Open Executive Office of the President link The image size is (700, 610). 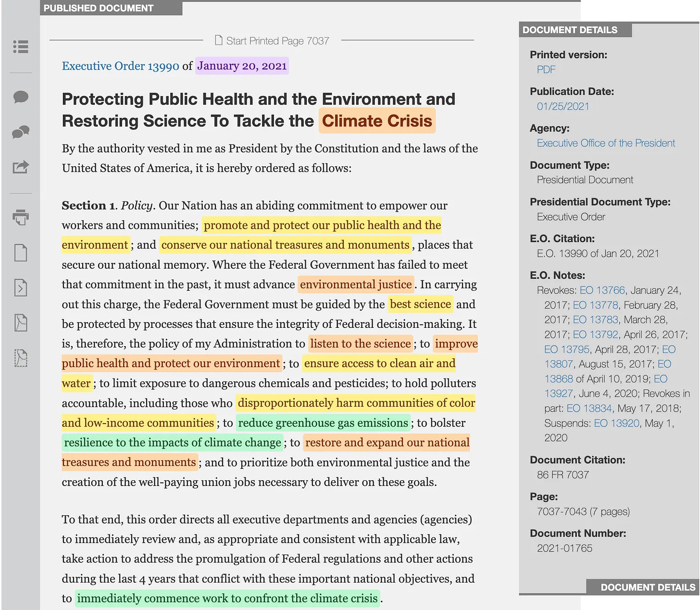pos(606,143)
